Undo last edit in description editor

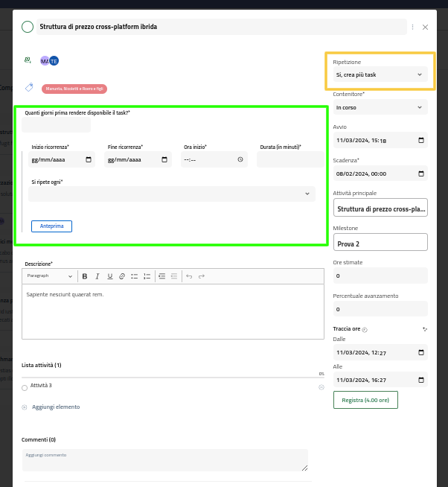[x=189, y=276]
